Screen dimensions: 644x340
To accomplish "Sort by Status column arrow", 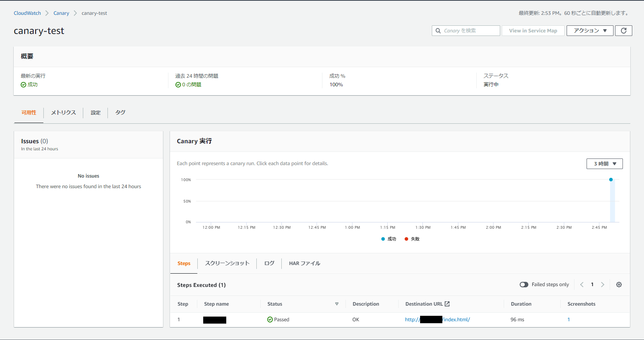I will point(337,304).
